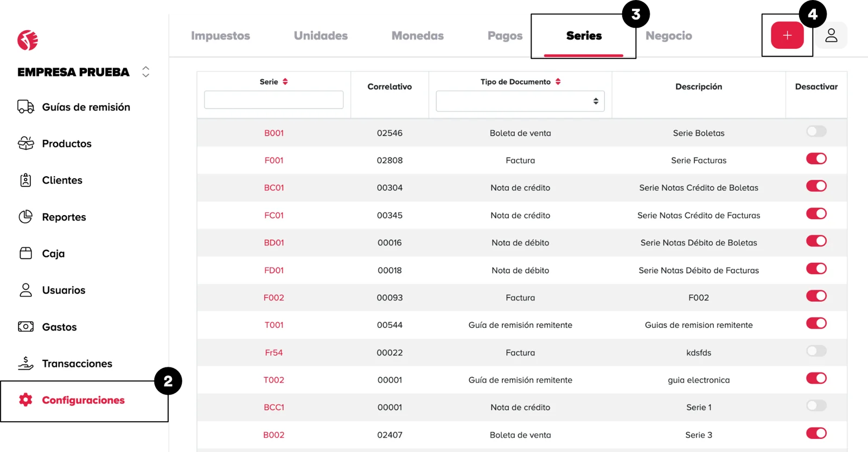Open the Tipo de Documento filter dropdown
The height and width of the screenshot is (452, 868).
click(x=520, y=101)
